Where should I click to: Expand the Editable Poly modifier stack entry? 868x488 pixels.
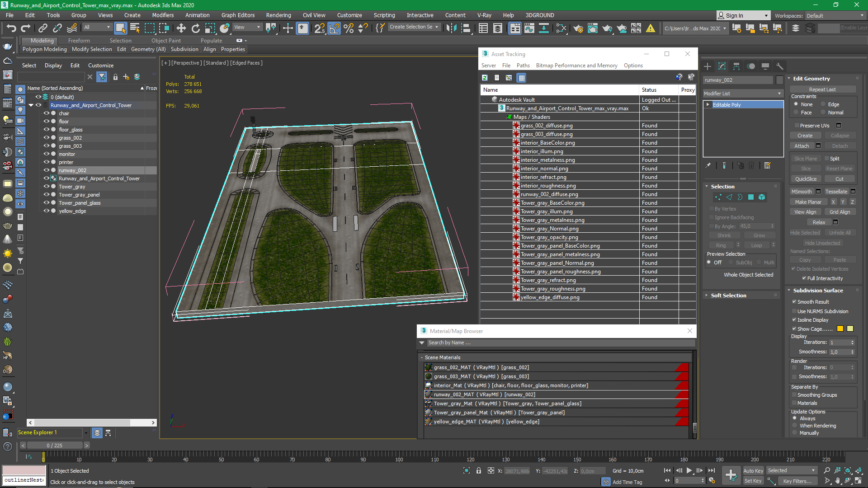(x=708, y=105)
